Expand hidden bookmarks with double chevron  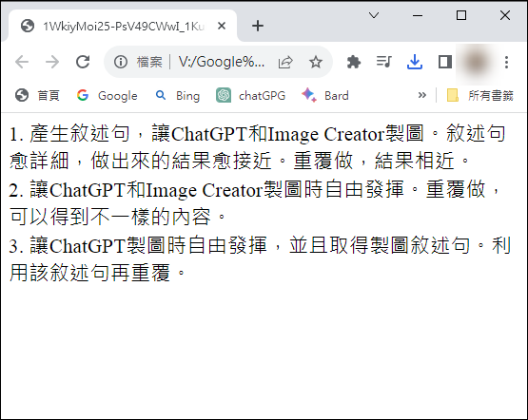point(422,95)
